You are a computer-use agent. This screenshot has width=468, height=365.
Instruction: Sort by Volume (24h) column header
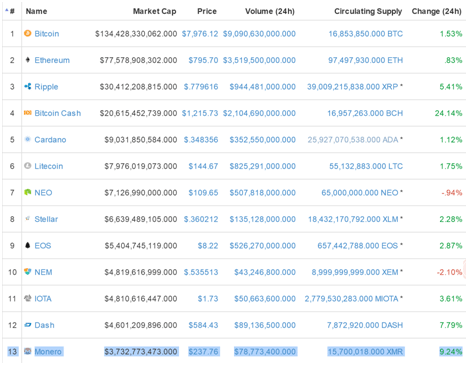(270, 11)
